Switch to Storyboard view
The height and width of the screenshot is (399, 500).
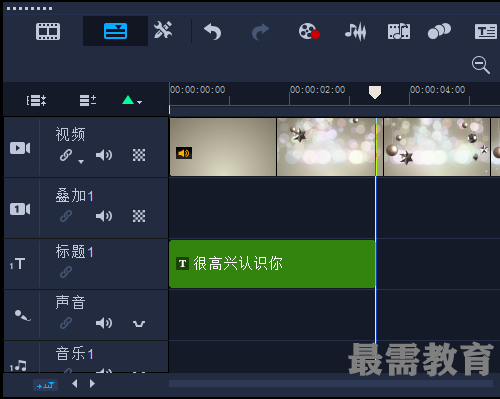[x=48, y=31]
